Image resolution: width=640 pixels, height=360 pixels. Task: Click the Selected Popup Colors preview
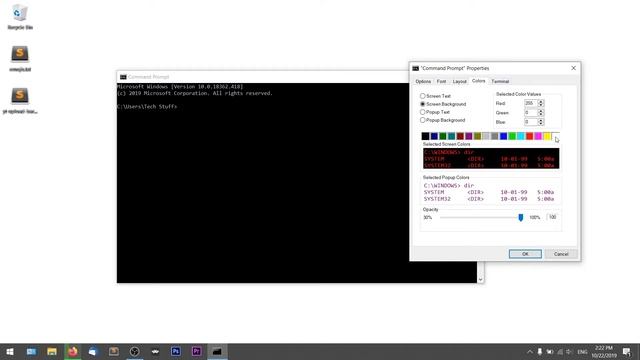pyautogui.click(x=491, y=192)
